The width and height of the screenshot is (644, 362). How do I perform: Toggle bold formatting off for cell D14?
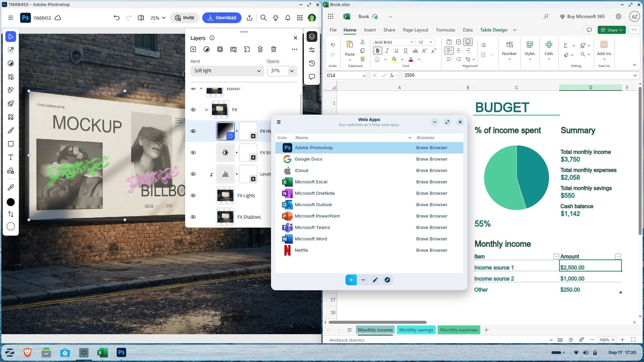377,50
